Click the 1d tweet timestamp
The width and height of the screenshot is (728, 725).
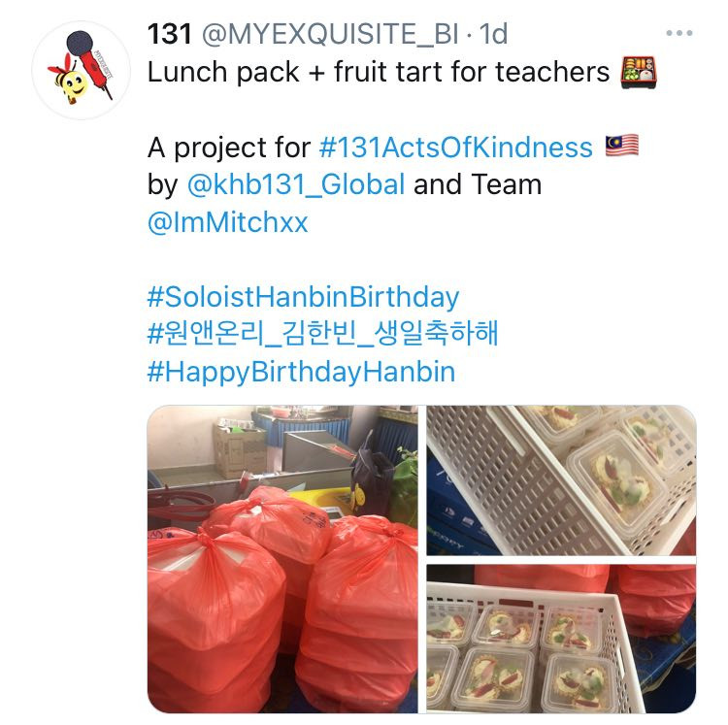pos(493,34)
